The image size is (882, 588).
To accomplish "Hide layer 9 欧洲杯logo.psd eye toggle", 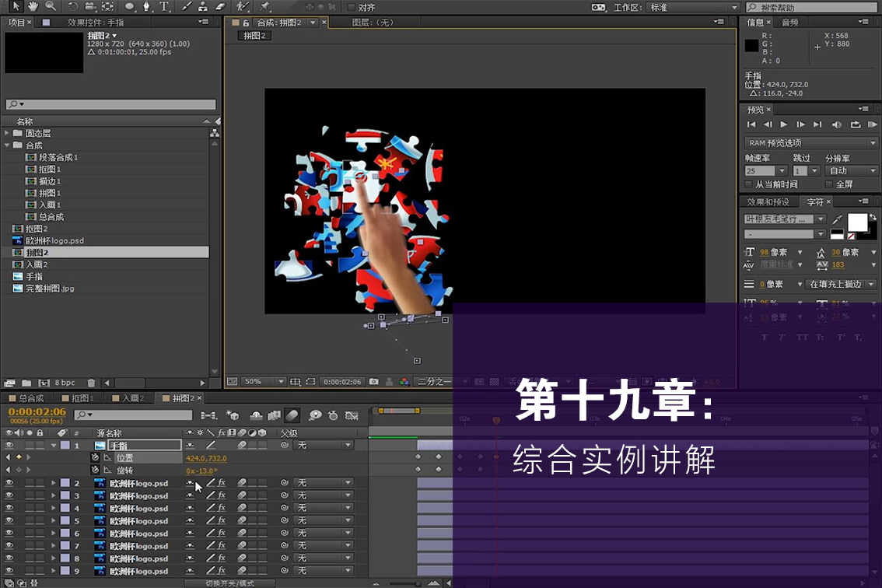I will (9, 571).
